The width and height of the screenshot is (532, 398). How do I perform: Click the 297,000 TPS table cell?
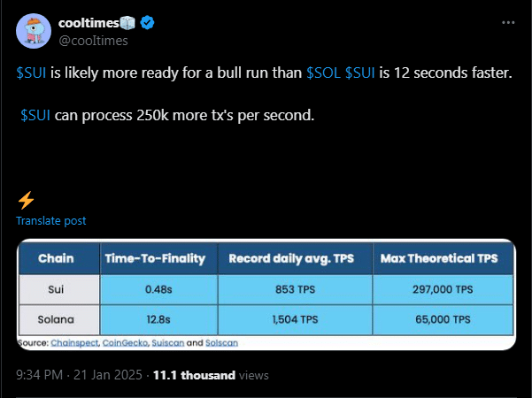click(x=443, y=289)
